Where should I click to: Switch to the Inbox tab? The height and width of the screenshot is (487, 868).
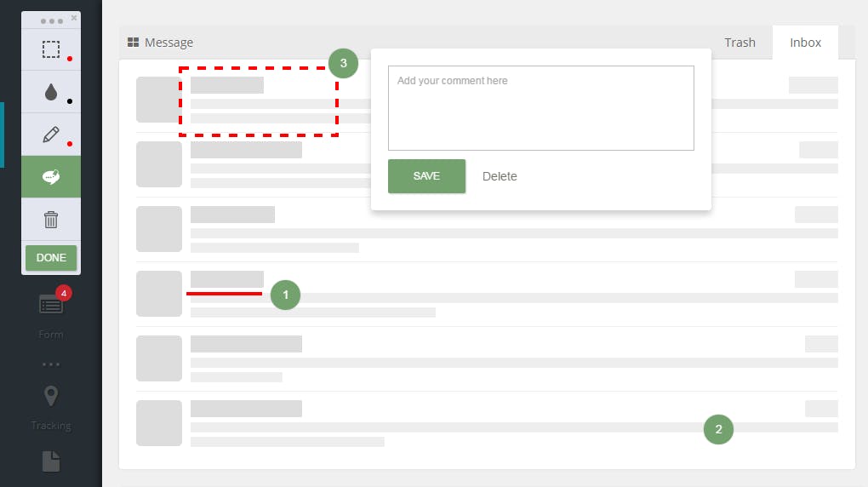(x=805, y=42)
